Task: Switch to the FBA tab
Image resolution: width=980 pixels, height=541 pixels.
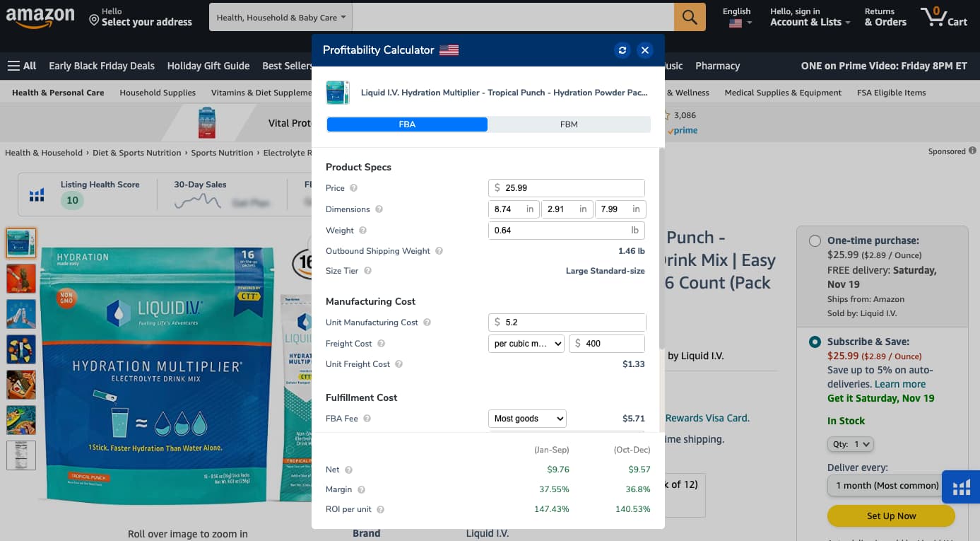Action: click(x=407, y=124)
